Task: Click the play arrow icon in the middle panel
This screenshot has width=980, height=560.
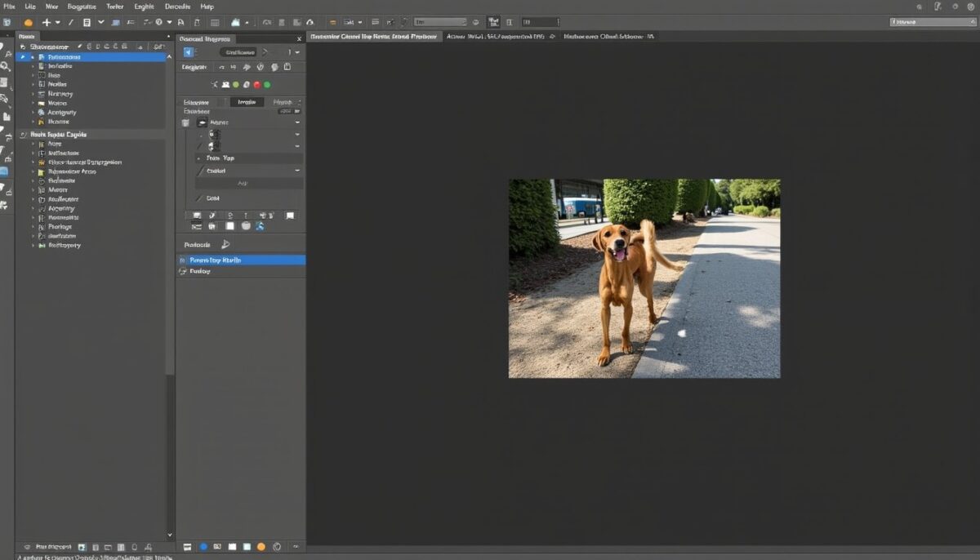Action: (225, 244)
